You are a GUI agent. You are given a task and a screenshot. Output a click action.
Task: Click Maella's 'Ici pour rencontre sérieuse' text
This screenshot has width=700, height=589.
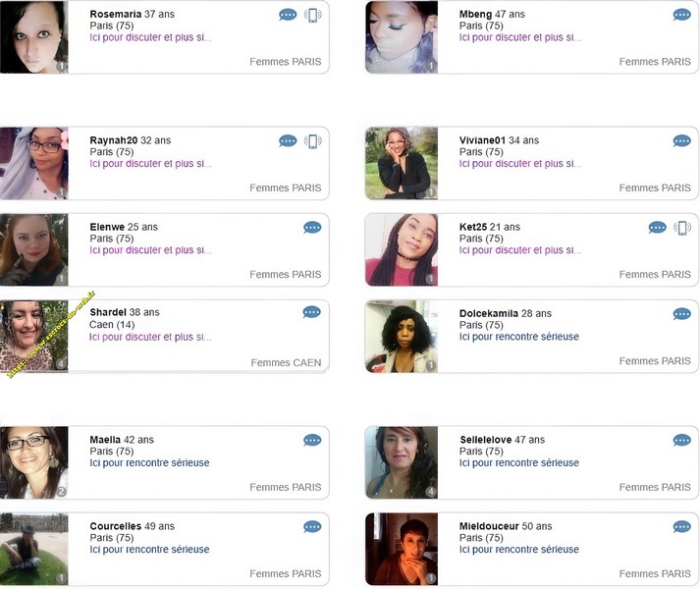click(x=149, y=462)
